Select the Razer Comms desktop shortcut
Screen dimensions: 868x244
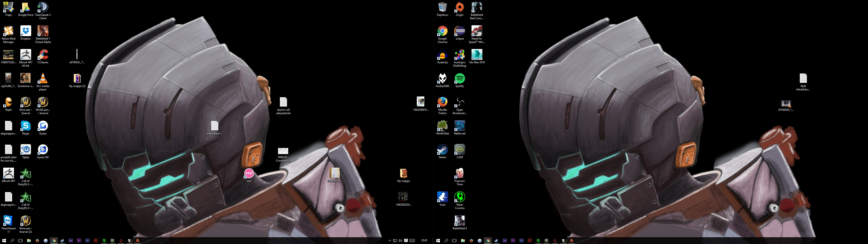coord(460,201)
